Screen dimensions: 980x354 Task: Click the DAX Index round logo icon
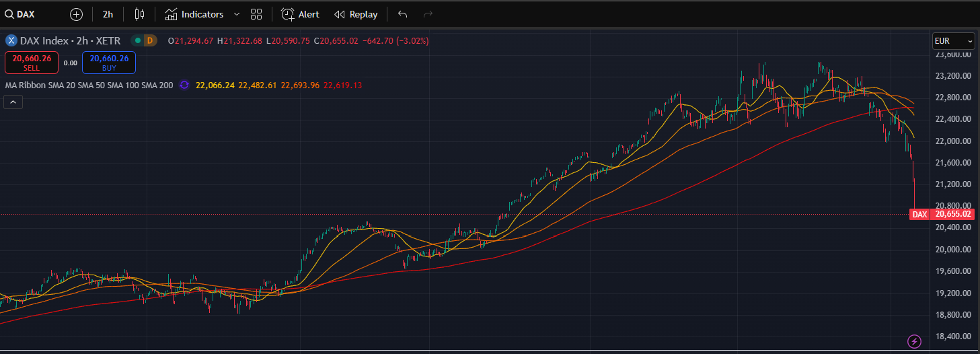coord(11,41)
